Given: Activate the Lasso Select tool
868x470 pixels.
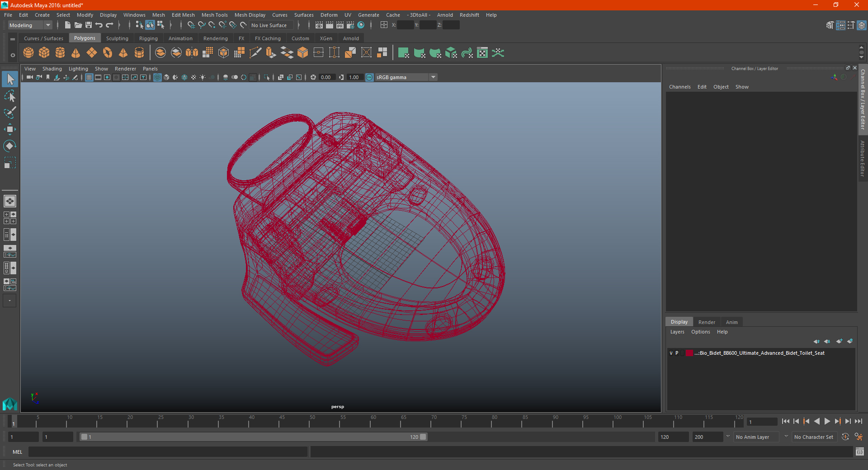Looking at the screenshot, I should tap(10, 96).
